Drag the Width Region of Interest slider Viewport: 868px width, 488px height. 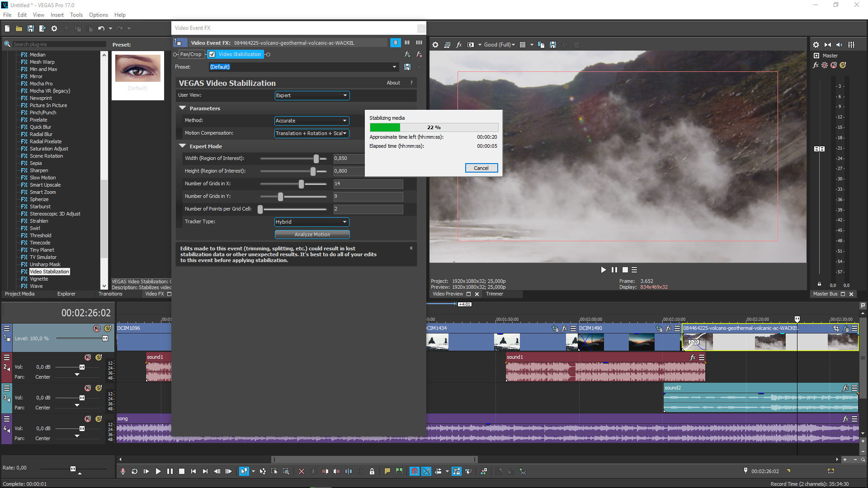point(316,159)
